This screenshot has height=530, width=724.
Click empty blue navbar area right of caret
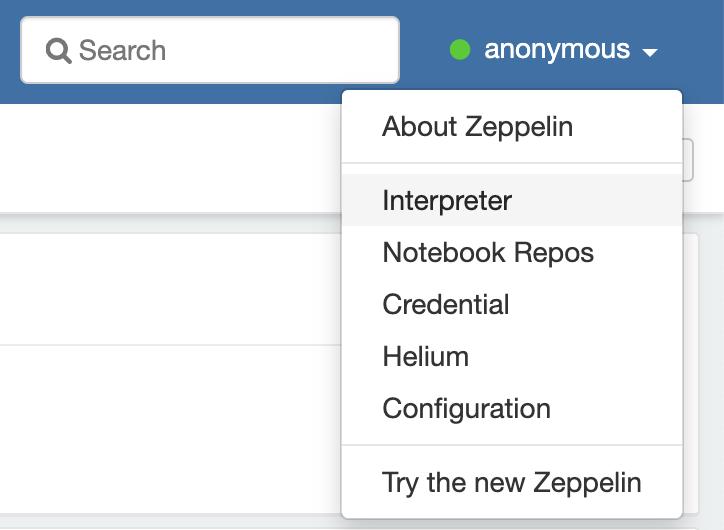695,50
